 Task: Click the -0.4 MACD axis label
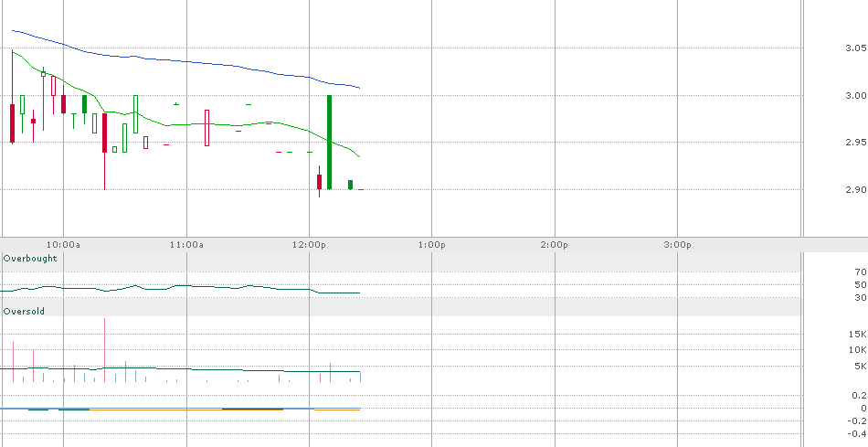[857, 433]
